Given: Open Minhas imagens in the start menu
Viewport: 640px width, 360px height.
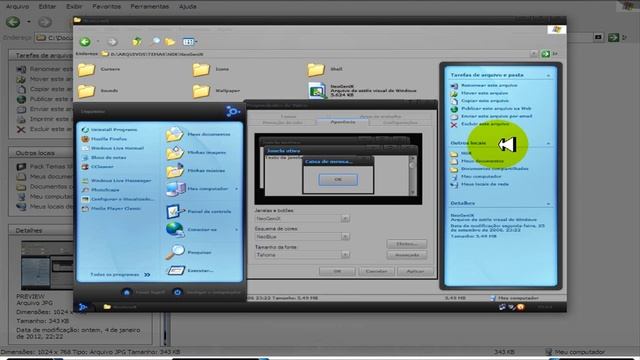Looking at the screenshot, I should pyautogui.click(x=196, y=153).
